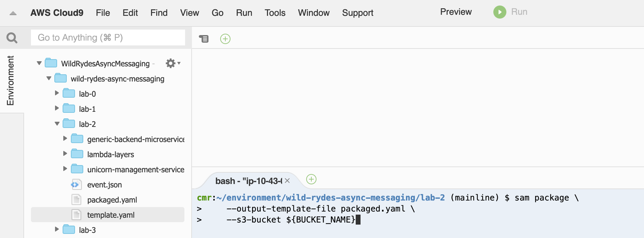
Task: Click the lab-2 folder icon
Action: [x=69, y=123]
